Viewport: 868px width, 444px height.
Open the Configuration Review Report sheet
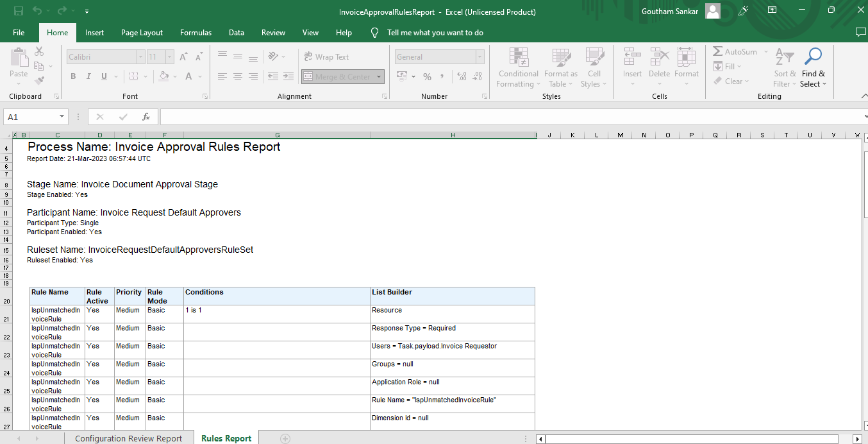[128, 438]
